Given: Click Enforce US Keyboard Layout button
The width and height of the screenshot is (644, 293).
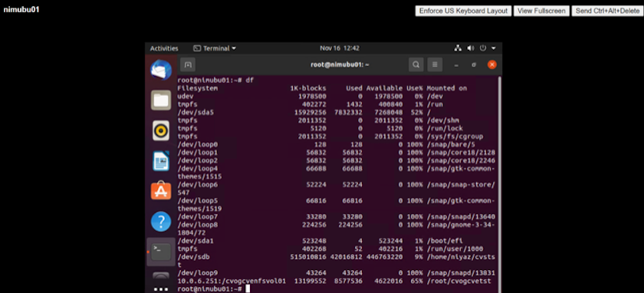Looking at the screenshot, I should tap(463, 11).
